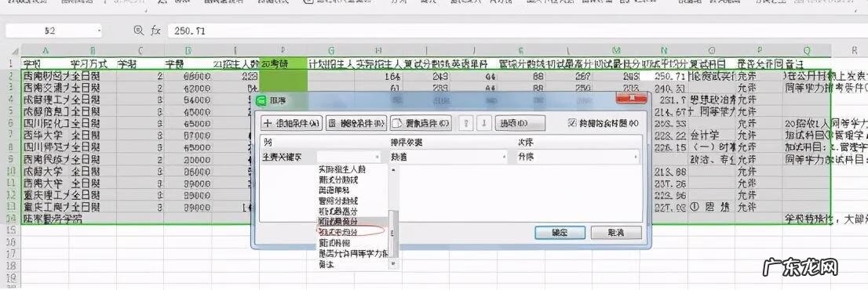Open the 排序依据 dropdown showing 数值
The image size is (868, 290).
click(x=449, y=157)
